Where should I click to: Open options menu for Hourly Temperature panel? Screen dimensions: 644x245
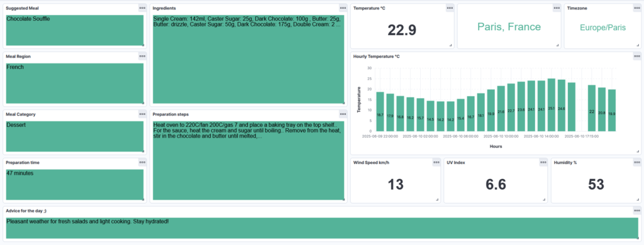(x=636, y=56)
